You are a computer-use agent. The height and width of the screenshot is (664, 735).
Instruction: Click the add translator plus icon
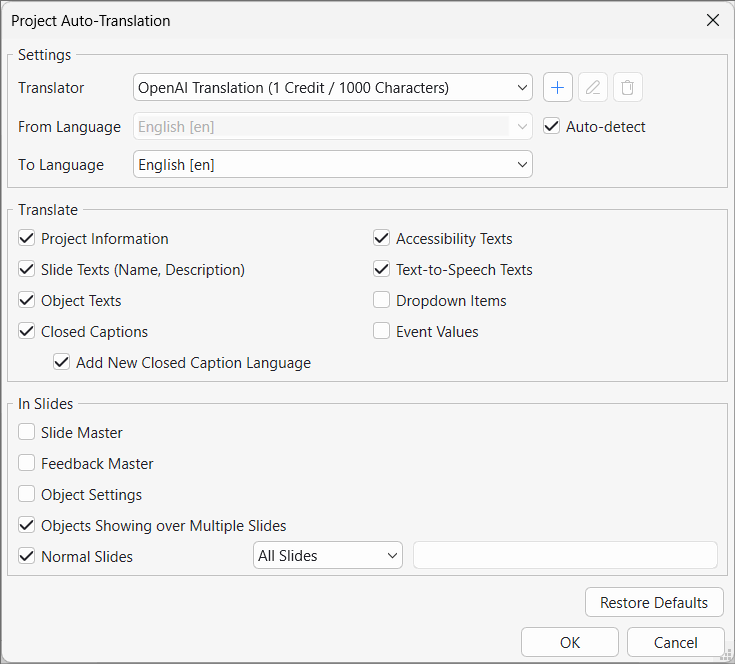pyautogui.click(x=558, y=88)
